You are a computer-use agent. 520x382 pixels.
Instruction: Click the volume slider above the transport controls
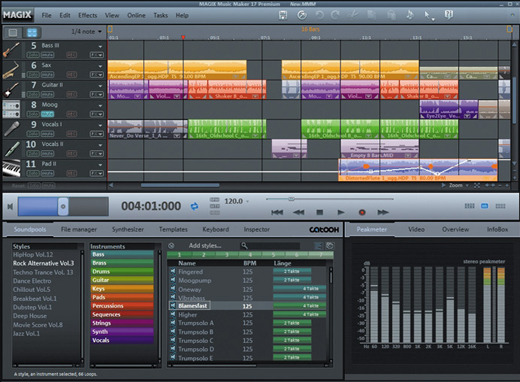point(329,199)
